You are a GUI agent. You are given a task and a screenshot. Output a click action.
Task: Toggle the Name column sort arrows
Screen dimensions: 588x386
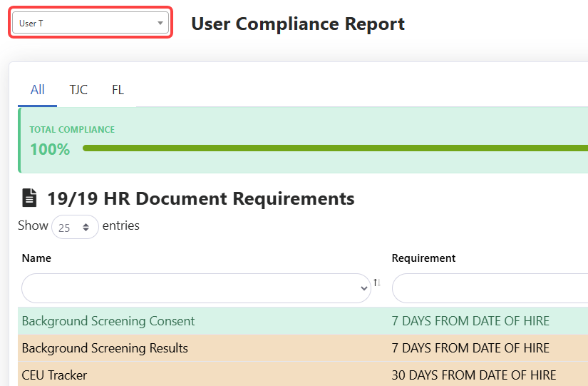[x=377, y=283]
